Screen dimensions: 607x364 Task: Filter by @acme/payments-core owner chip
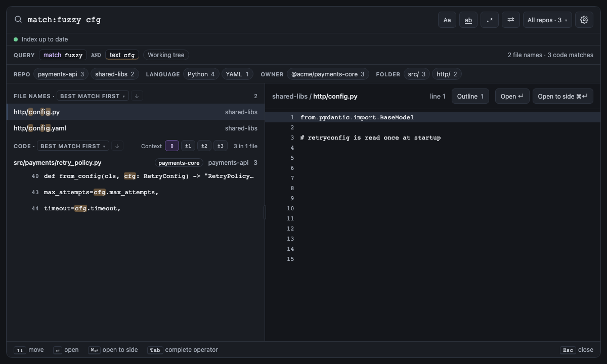click(328, 74)
